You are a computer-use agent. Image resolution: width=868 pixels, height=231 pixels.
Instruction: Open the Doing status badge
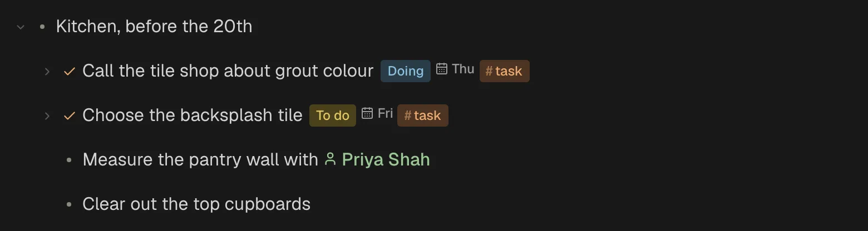pos(406,71)
